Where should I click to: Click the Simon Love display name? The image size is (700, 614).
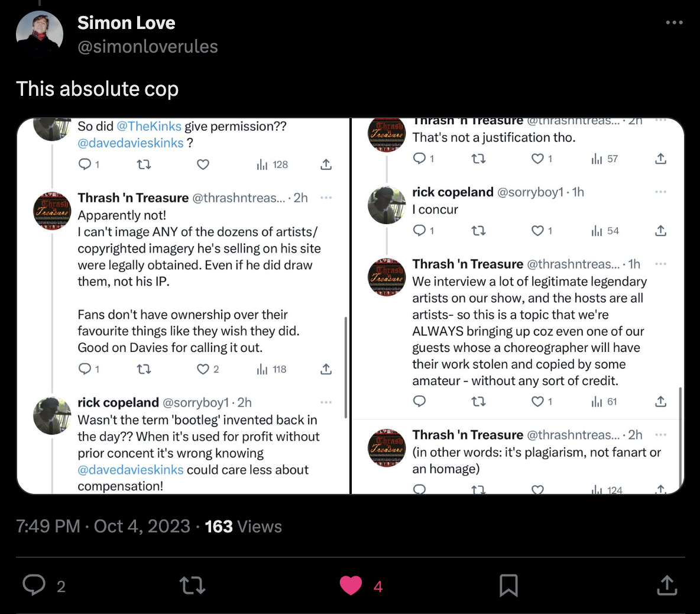(x=127, y=22)
